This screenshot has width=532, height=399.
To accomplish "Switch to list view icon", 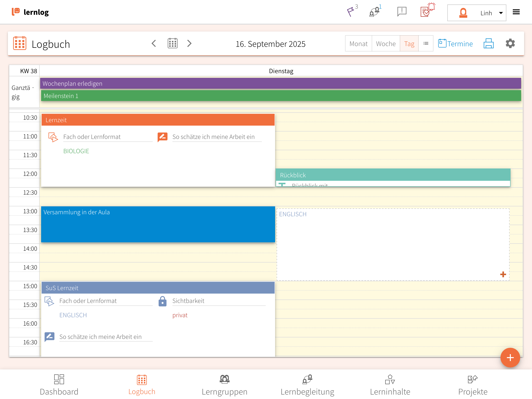I will coord(426,44).
